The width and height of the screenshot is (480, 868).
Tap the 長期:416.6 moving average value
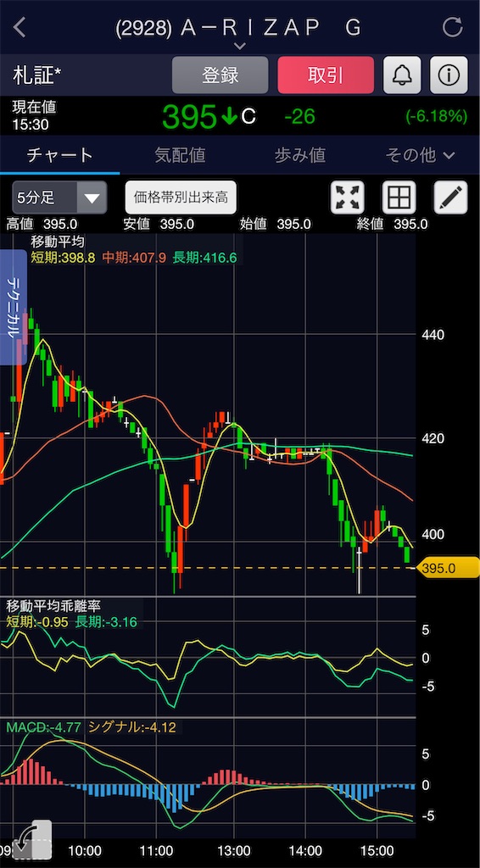click(204, 258)
